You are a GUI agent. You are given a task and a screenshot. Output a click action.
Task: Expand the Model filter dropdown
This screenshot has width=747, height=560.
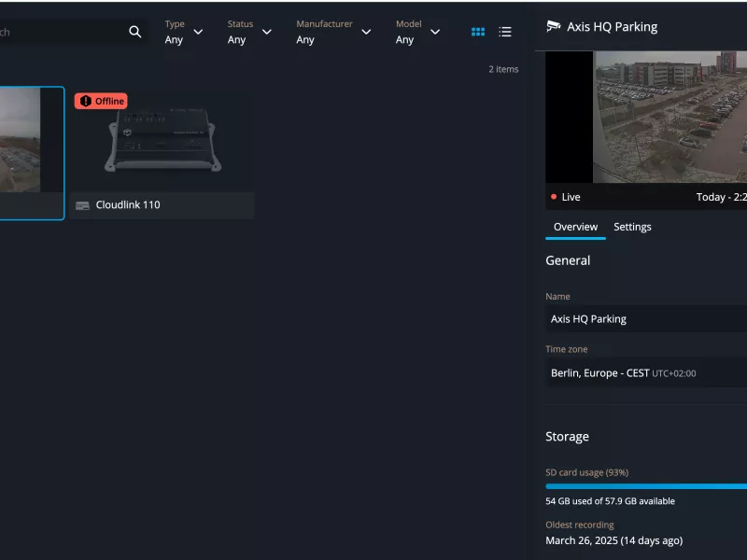pyautogui.click(x=417, y=32)
